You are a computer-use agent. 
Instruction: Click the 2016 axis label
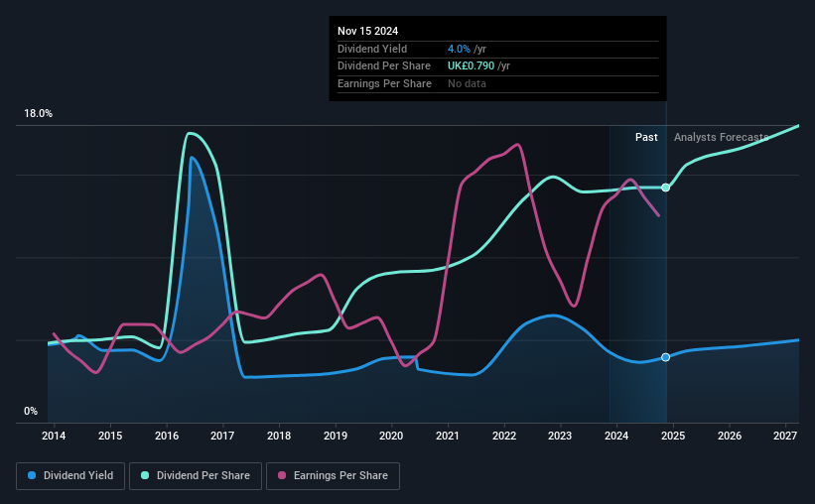(x=167, y=436)
